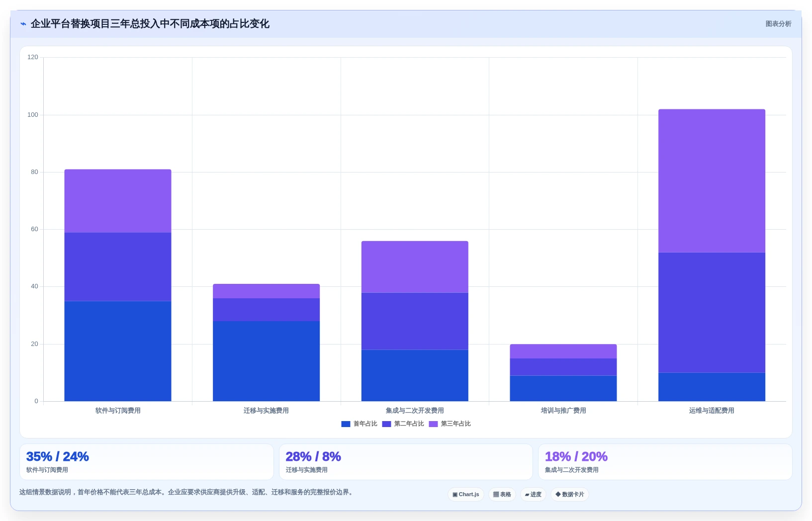The width and height of the screenshot is (812, 521).
Task: Click second-year segment of 集成与二次开发费用 bar
Action: click(x=415, y=321)
